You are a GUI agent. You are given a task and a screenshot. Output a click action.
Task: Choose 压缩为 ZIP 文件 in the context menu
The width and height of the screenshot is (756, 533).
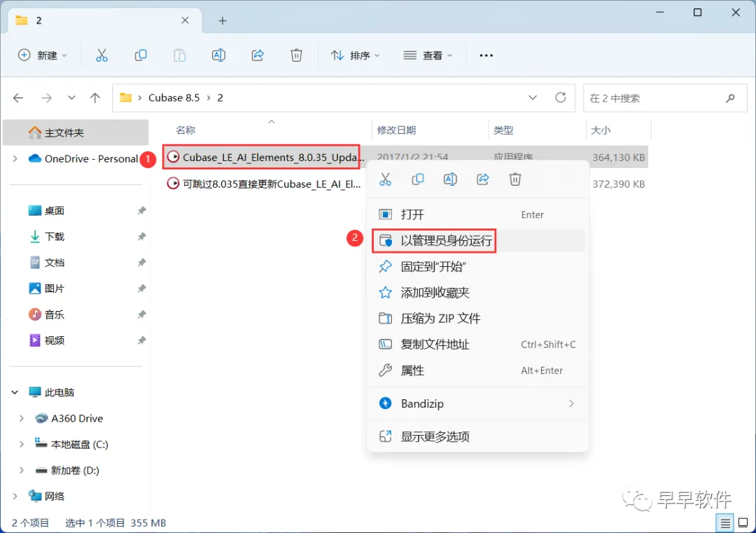pyautogui.click(x=478, y=319)
